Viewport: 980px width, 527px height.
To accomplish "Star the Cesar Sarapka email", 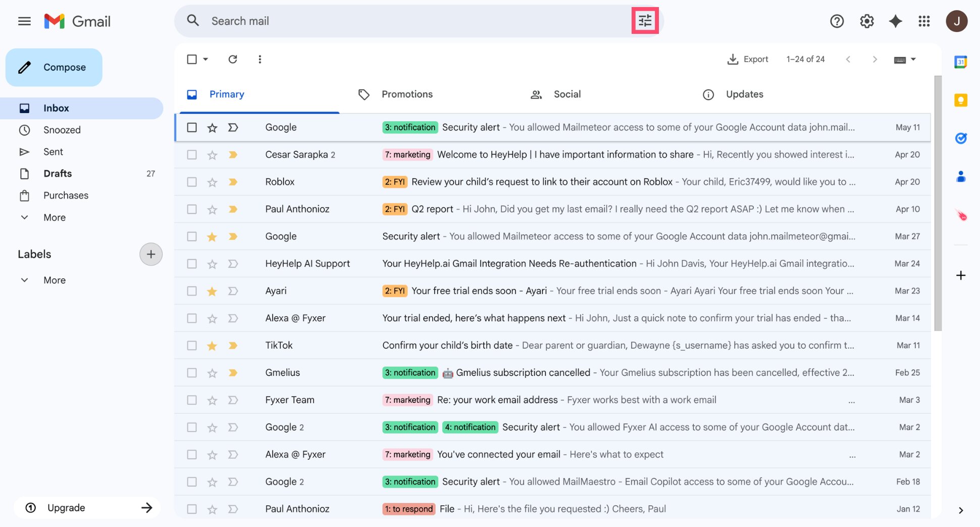I will pyautogui.click(x=212, y=155).
